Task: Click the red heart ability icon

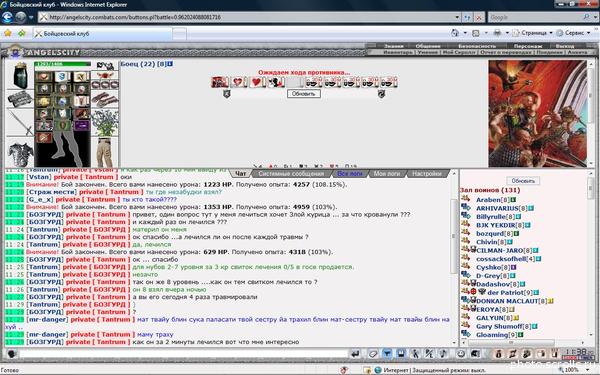Action: [256, 82]
